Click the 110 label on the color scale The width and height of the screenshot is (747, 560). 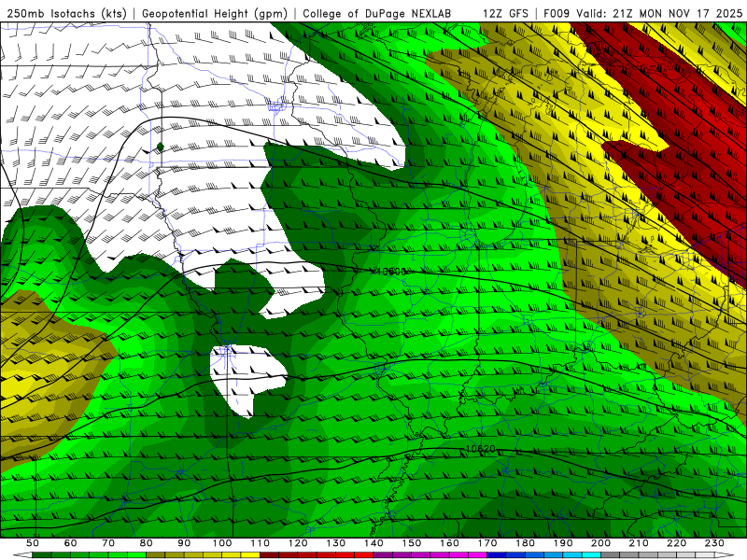[261, 543]
